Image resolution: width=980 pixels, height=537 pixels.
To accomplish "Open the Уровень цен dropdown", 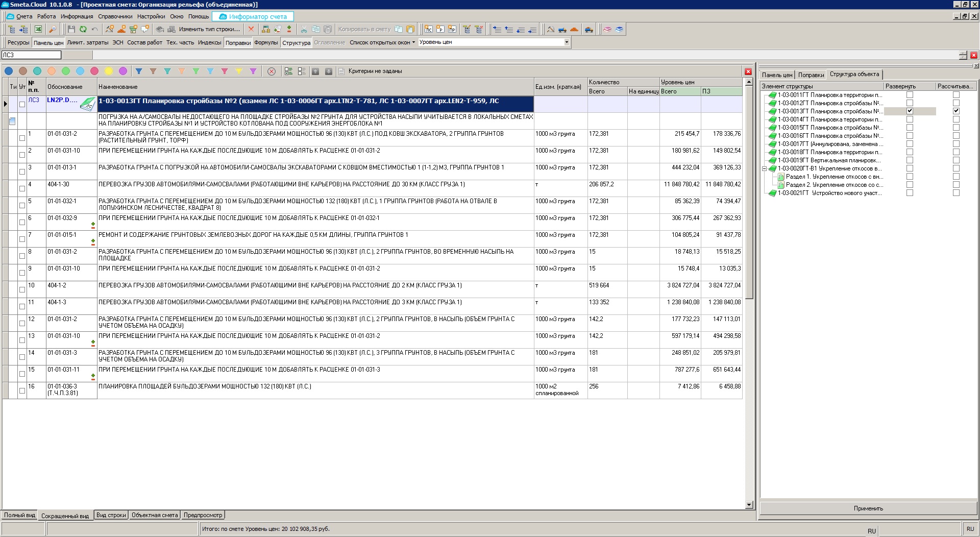I will 567,42.
